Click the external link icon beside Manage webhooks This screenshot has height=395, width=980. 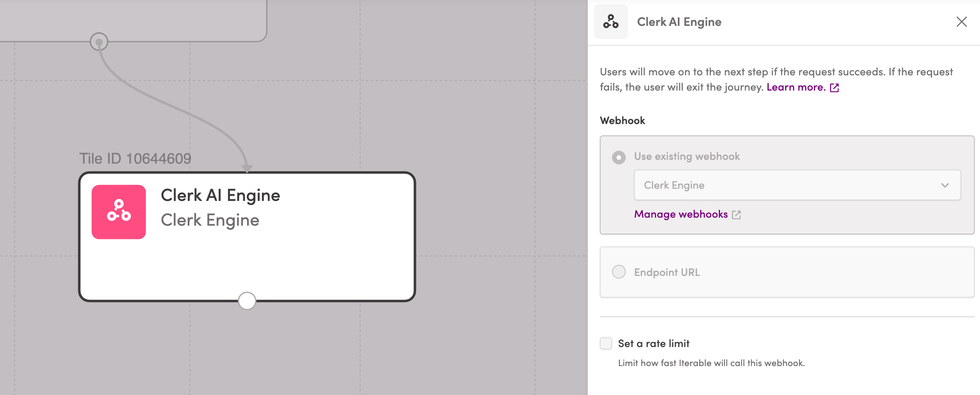coord(736,215)
